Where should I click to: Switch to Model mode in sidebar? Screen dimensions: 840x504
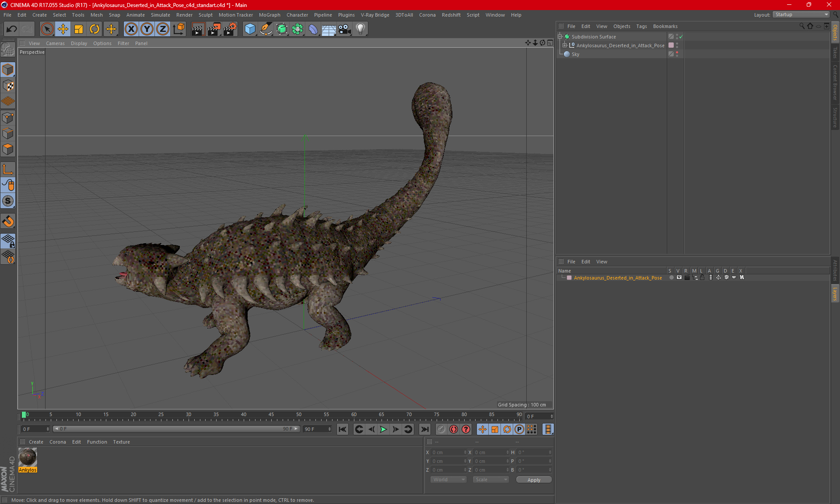[8, 70]
